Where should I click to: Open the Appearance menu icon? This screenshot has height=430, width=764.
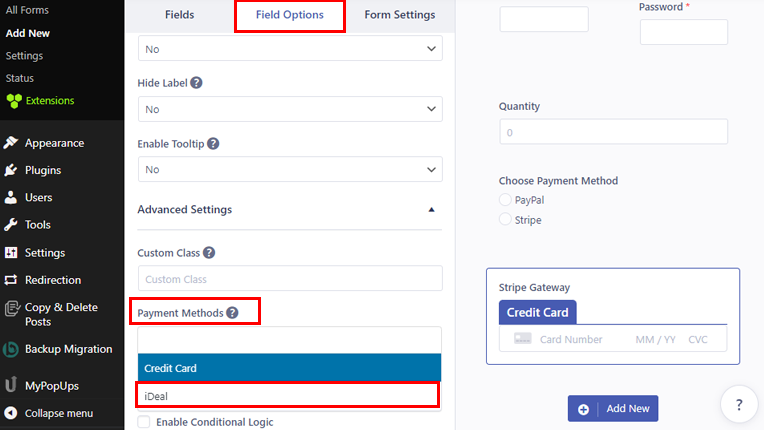(11, 143)
